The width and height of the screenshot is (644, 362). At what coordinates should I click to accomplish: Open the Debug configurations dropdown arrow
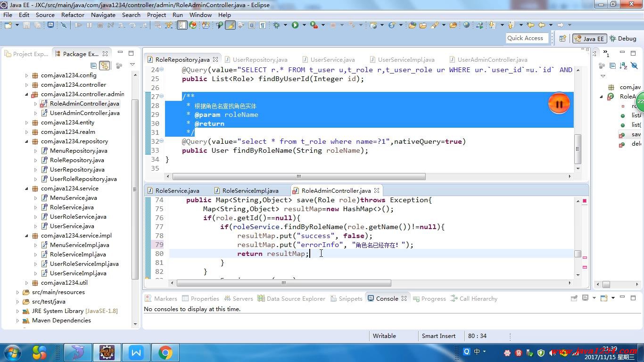[285, 25]
